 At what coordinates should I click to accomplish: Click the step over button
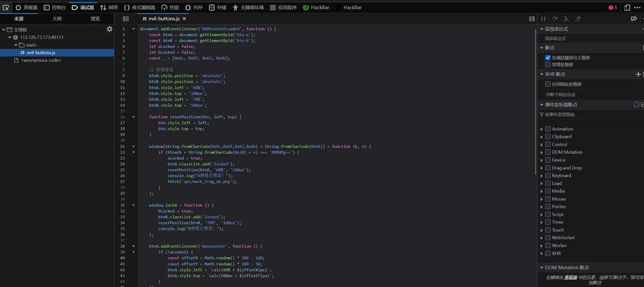[x=555, y=19]
